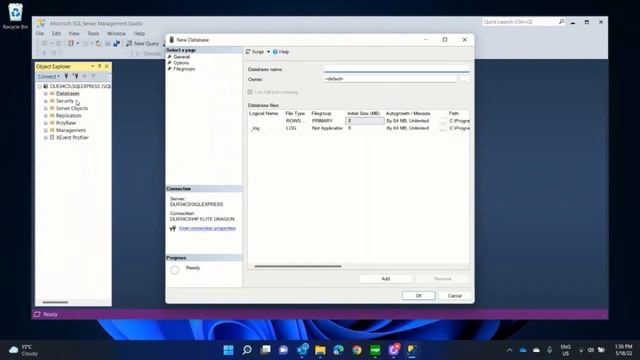Click the Database name input field
Screen dimensions: 640x360
click(x=397, y=69)
